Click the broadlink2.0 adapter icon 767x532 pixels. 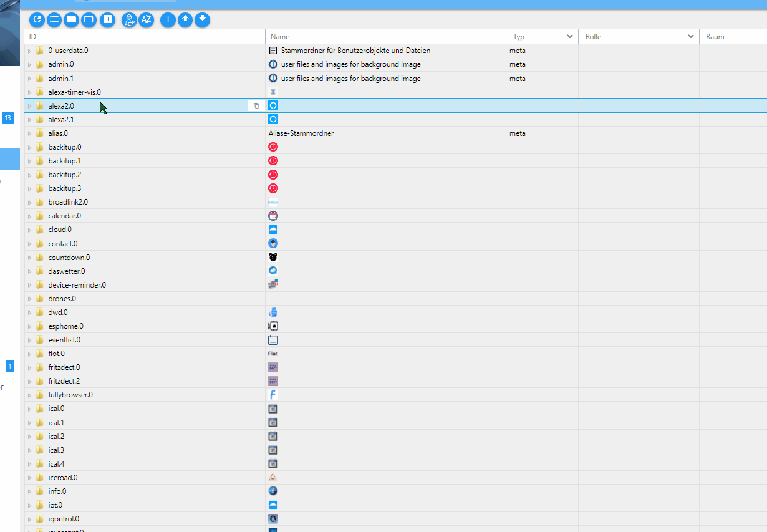tap(273, 202)
